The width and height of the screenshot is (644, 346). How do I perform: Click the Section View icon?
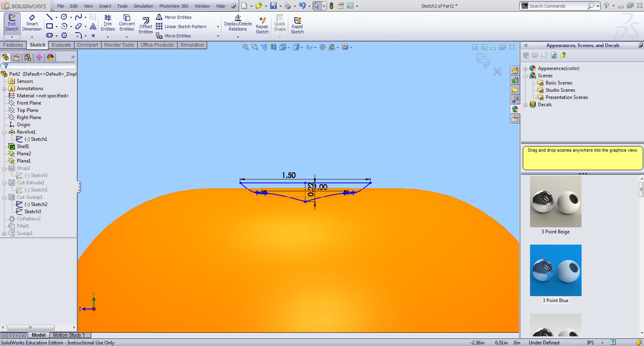coord(273,47)
